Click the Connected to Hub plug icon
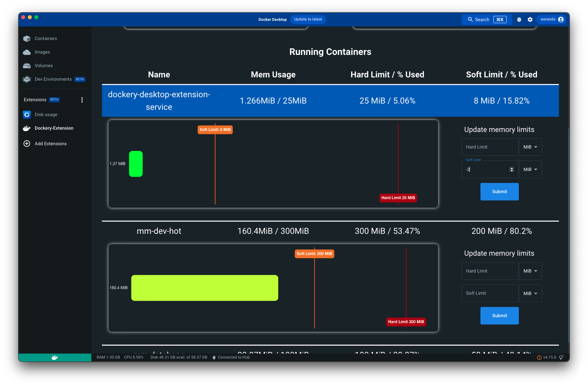This screenshot has height=386, width=588. [214, 357]
